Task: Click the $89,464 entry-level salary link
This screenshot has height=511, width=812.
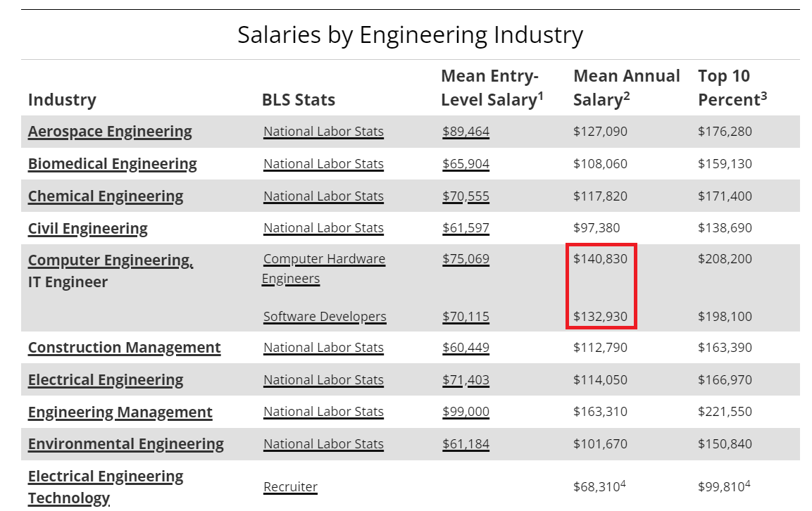Action: click(x=466, y=132)
